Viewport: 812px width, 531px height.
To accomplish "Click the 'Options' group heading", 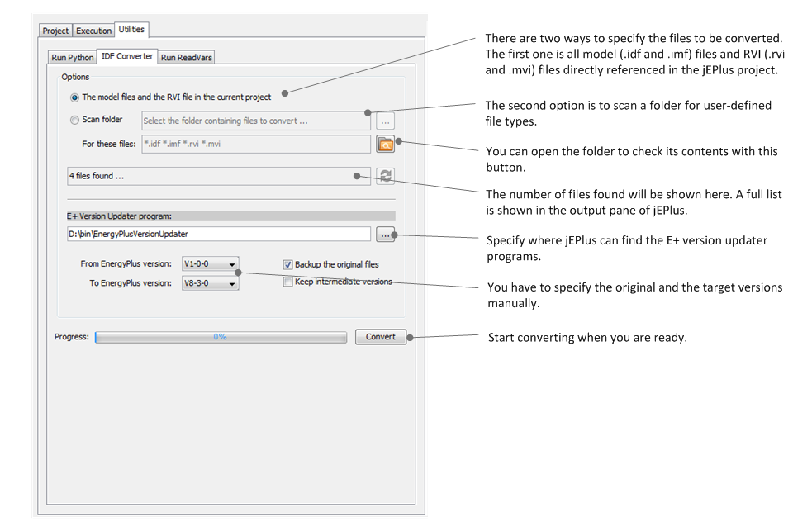I will [75, 77].
